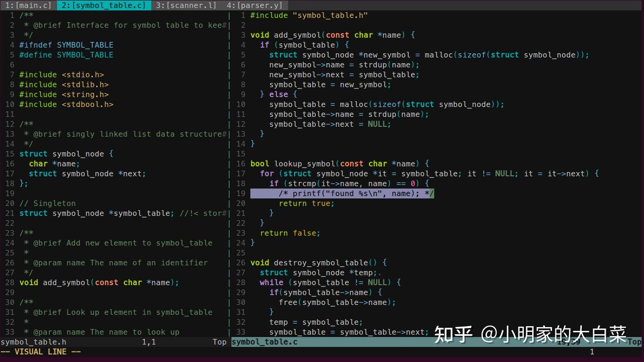The image size is (644, 362).
Task: Click 'new_symbol->next = symbol_table;'
Action: click(345, 74)
